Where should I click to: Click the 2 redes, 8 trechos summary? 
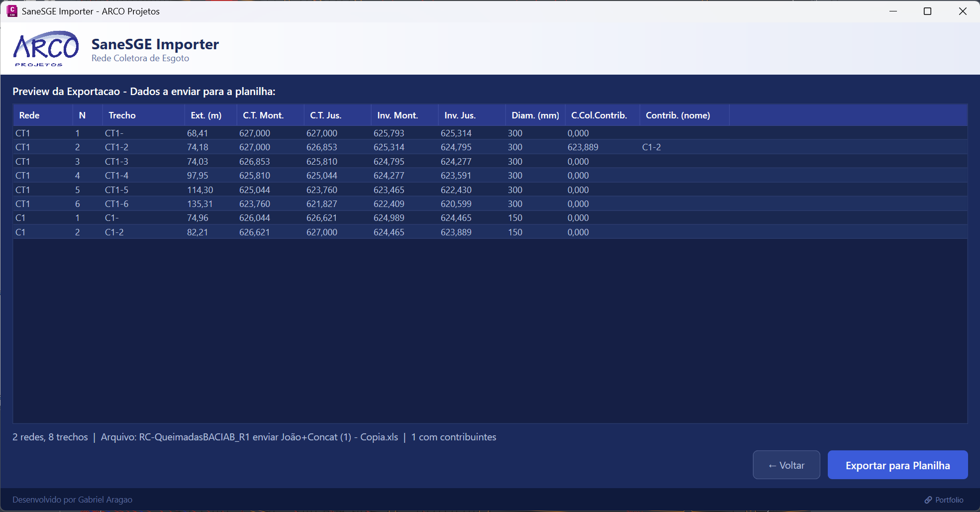[50, 437]
